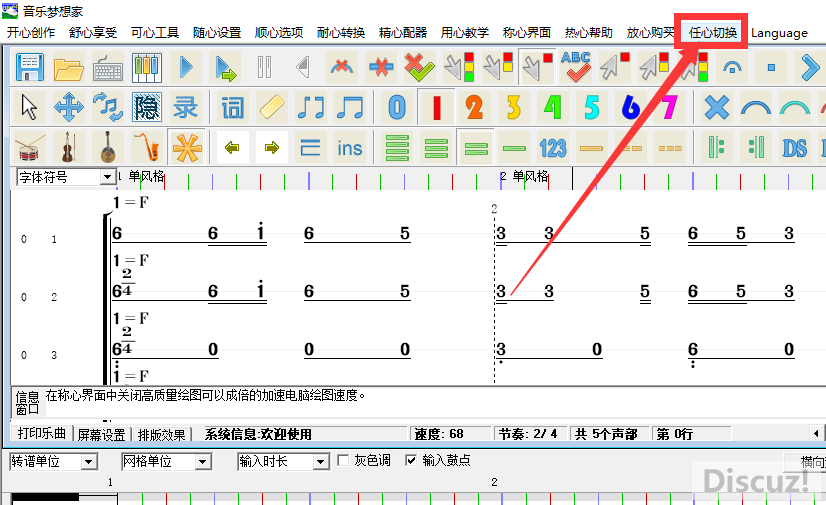
Task: Expand the 输入时长 dropdown
Action: point(320,462)
